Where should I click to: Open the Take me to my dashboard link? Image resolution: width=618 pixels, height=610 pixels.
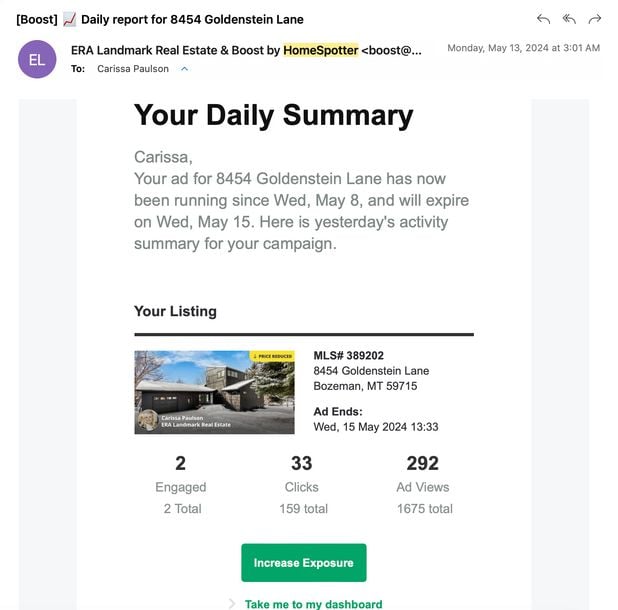[x=313, y=604]
